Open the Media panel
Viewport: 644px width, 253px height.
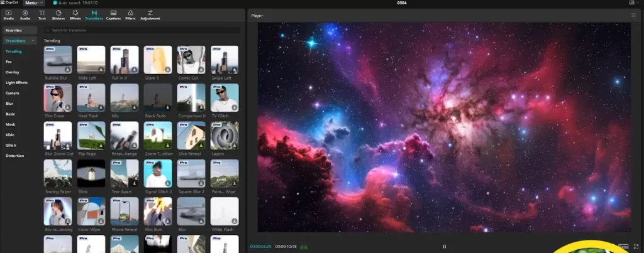pyautogui.click(x=9, y=14)
